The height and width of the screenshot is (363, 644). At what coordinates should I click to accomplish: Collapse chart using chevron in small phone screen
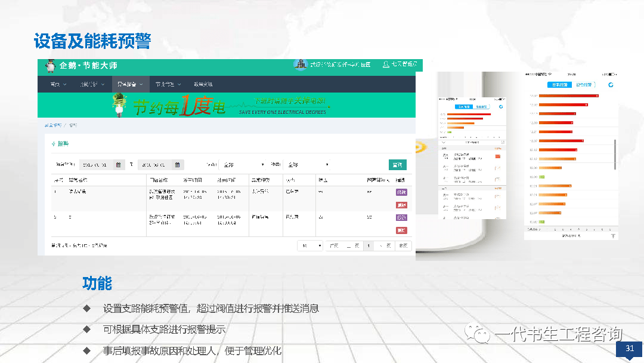[x=443, y=142]
